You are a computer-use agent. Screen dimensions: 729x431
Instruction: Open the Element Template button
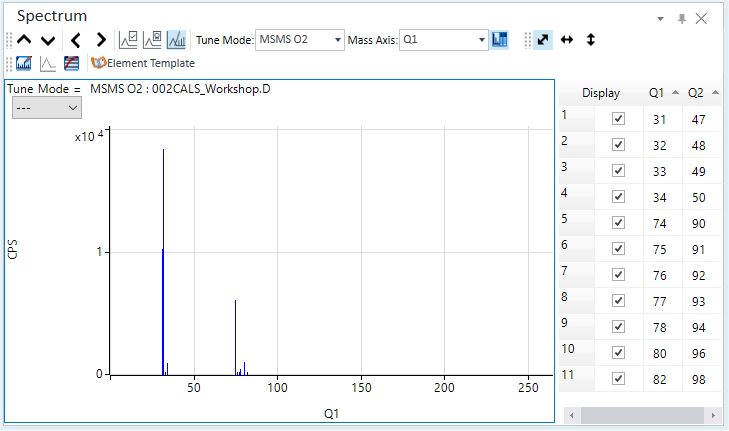click(x=143, y=63)
